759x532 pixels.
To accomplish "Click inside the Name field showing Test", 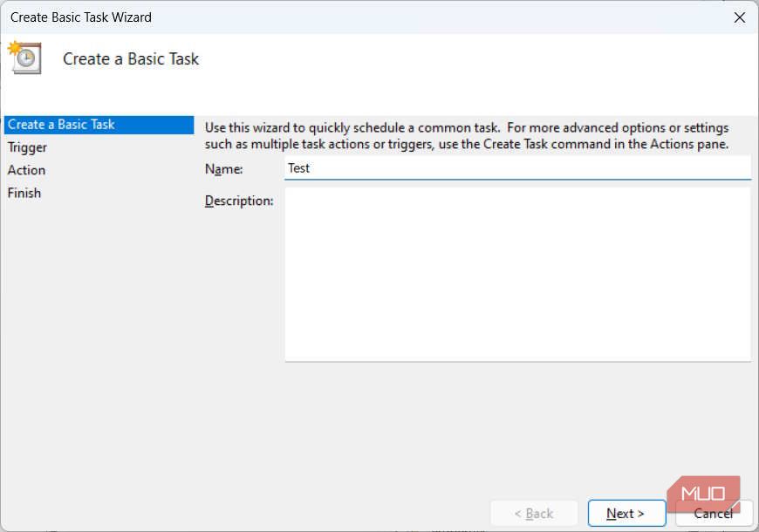I will [436, 168].
